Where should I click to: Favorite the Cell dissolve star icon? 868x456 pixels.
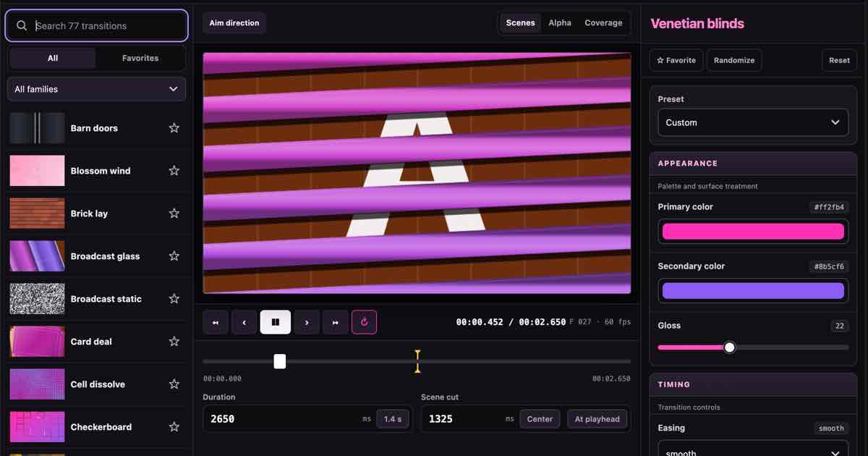pos(174,384)
